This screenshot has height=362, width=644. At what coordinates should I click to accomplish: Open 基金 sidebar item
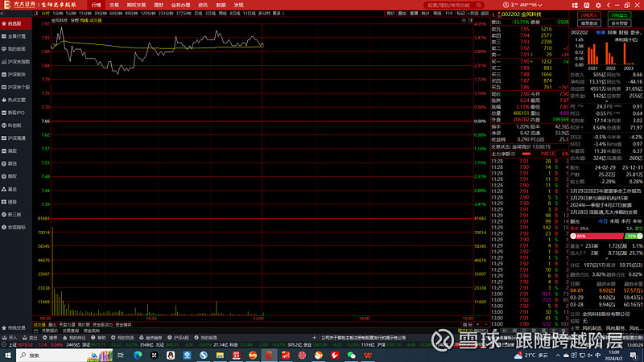click(x=10, y=189)
